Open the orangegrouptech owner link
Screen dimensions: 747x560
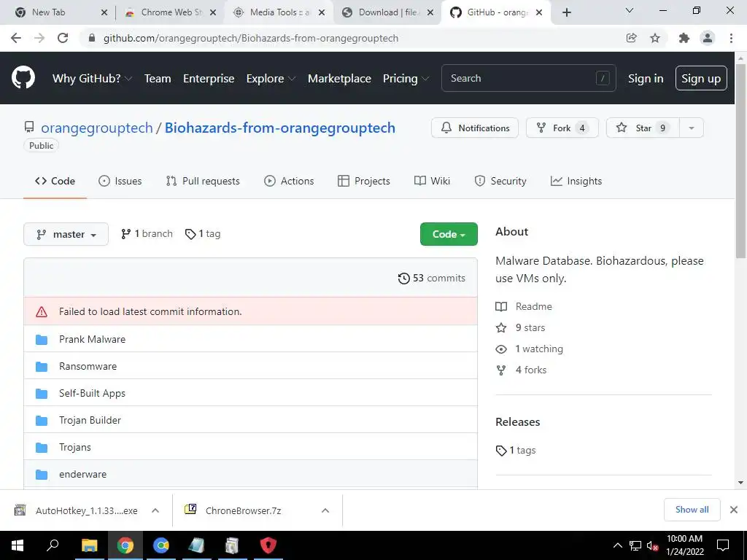[x=97, y=128]
